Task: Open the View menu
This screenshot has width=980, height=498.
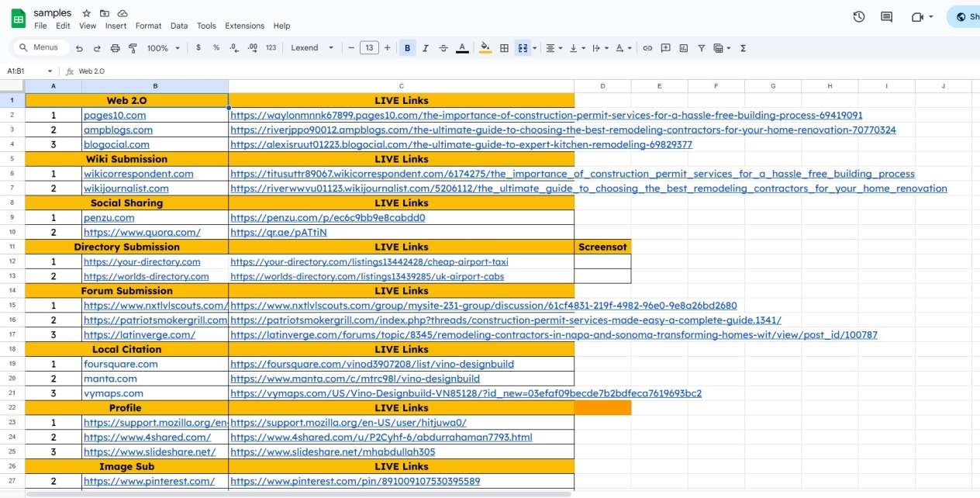Action: pyautogui.click(x=88, y=26)
